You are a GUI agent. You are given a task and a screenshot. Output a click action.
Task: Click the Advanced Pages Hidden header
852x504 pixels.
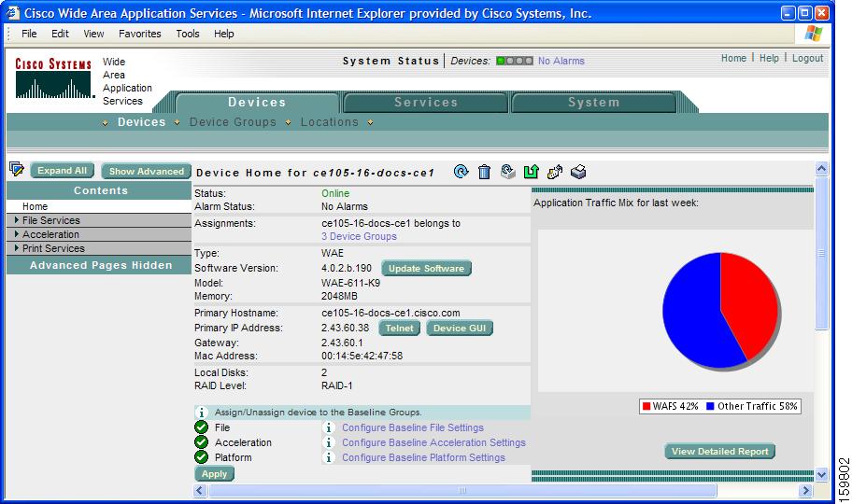pyautogui.click(x=101, y=265)
